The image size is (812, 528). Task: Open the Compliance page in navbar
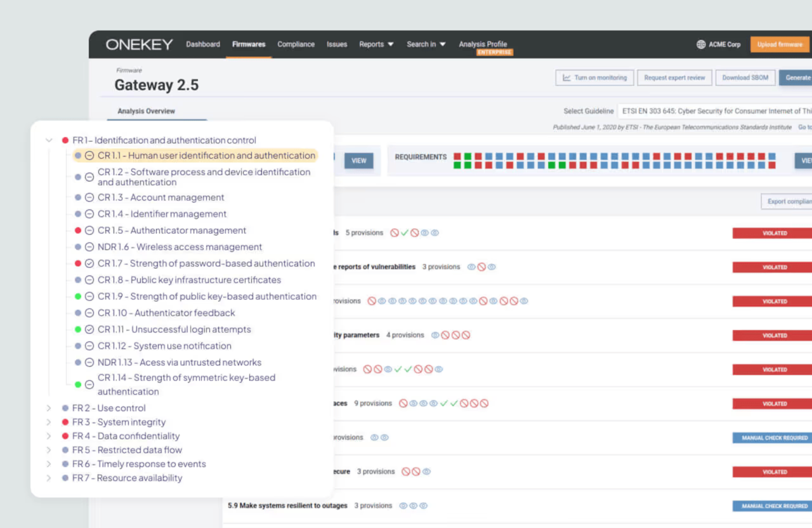click(x=296, y=44)
